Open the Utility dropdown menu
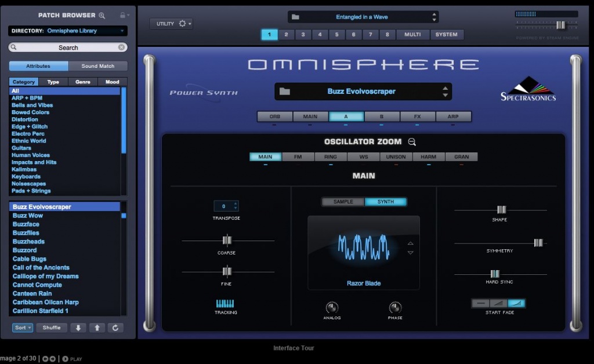594x364 pixels. pyautogui.click(x=171, y=23)
